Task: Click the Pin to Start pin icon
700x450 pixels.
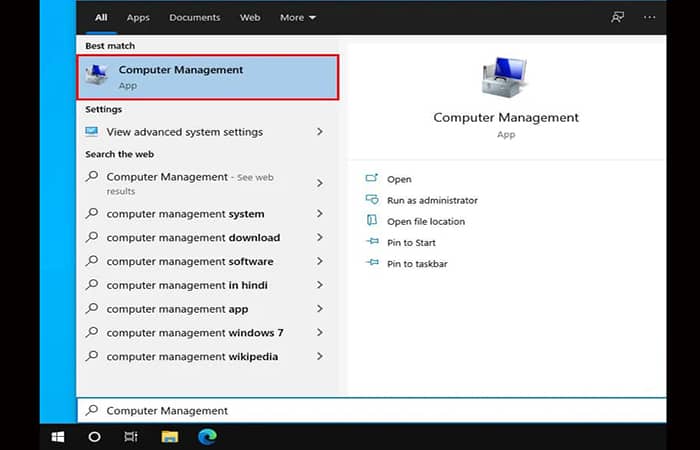Action: [371, 242]
